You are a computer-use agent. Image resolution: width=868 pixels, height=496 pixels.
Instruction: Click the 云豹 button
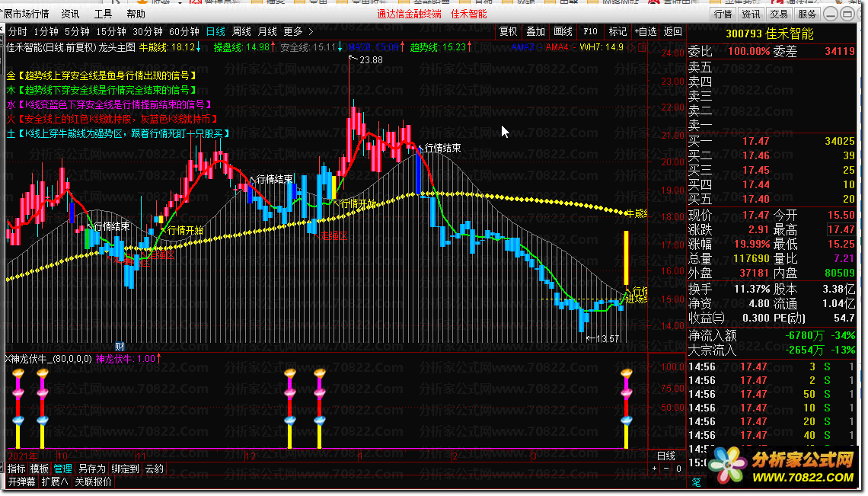tap(155, 469)
